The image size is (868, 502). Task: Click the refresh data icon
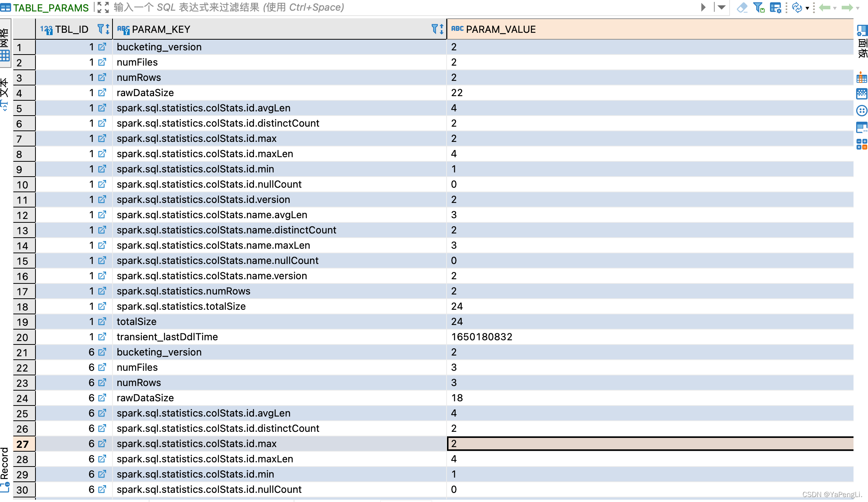(797, 7)
